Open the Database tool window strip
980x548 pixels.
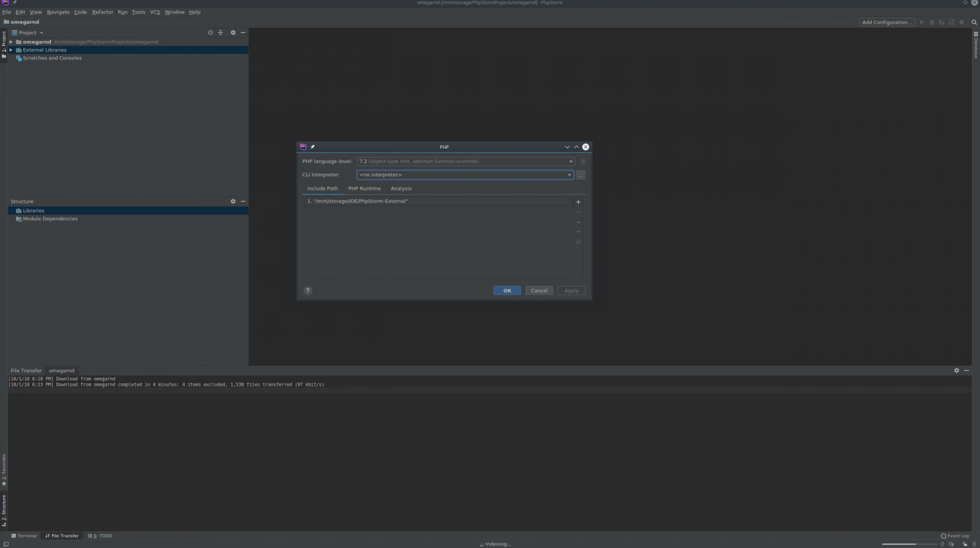tap(976, 45)
